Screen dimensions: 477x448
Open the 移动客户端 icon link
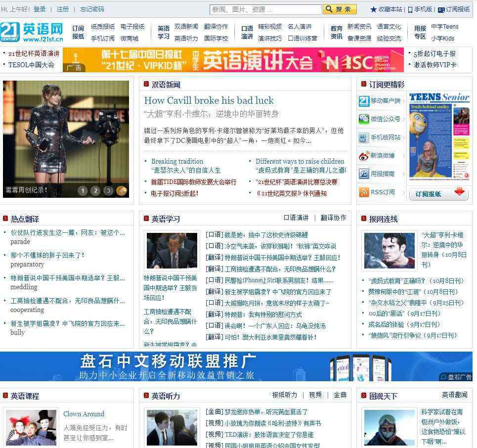[x=364, y=101]
